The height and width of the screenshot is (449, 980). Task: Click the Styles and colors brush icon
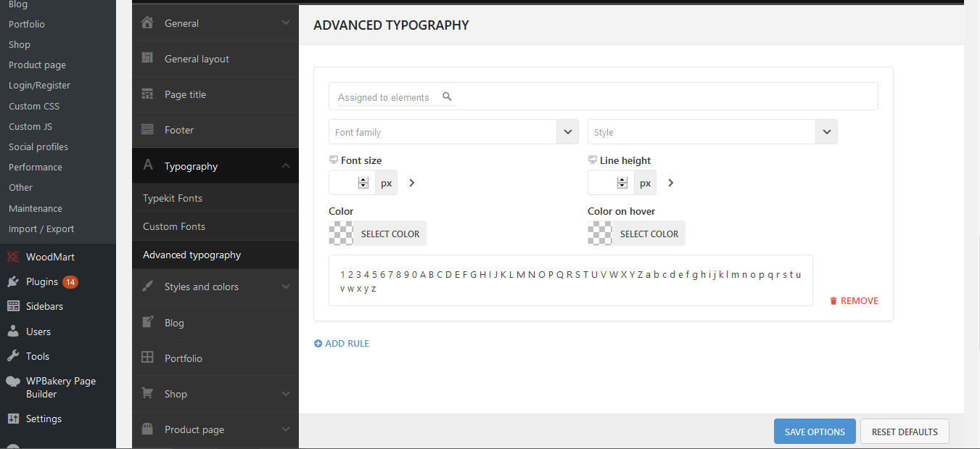147,287
